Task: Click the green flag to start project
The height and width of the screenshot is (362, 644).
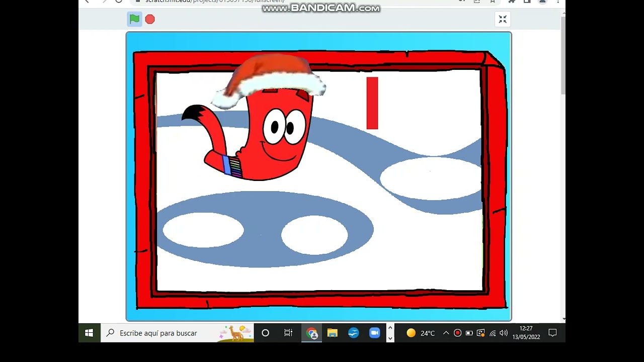Action: coord(134,19)
